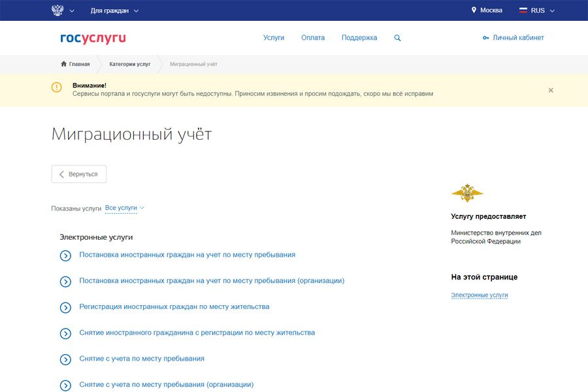The width and height of the screenshot is (588, 392).
Task: Click the Russian flag icon
Action: (523, 10)
